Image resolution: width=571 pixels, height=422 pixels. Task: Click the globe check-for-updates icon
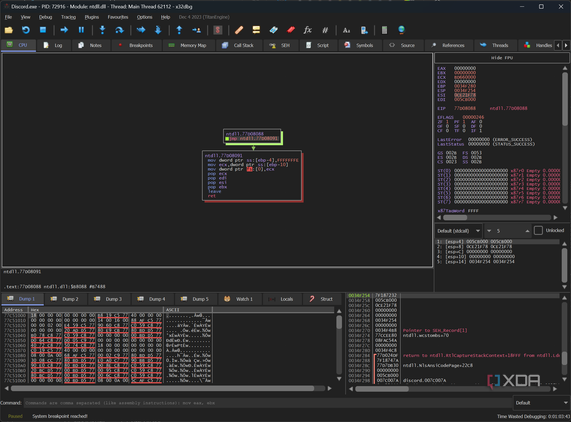pyautogui.click(x=401, y=30)
